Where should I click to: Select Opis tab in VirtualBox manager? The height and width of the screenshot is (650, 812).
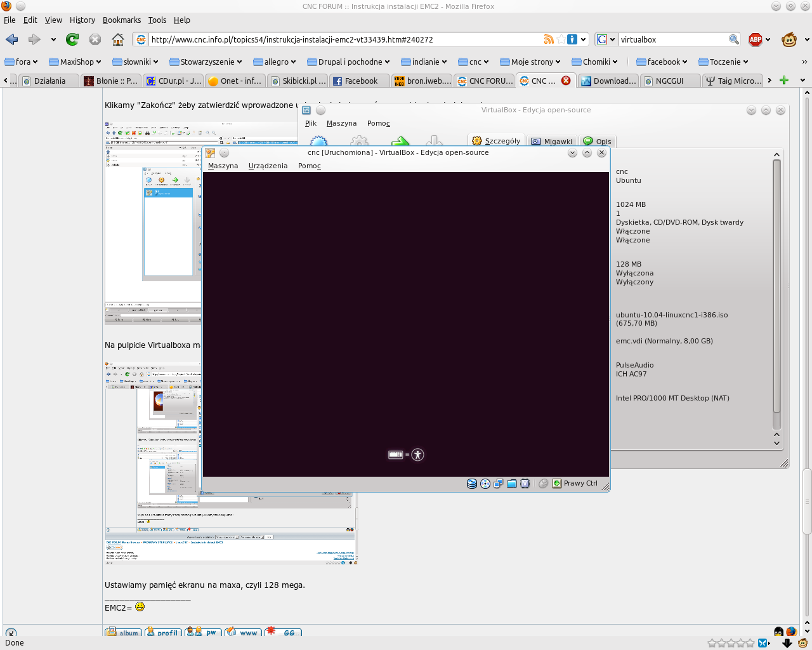(x=598, y=141)
